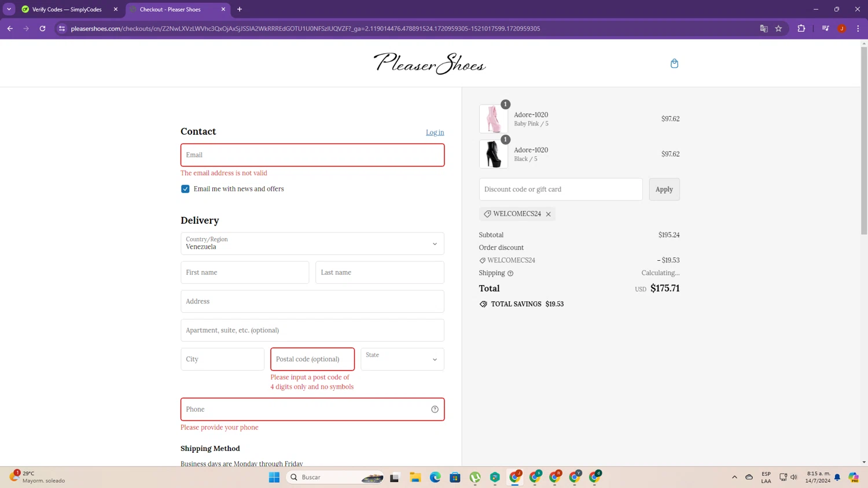This screenshot has width=868, height=488.
Task: Open taskbar clock showing 8:15 a. m.
Action: coord(818,477)
